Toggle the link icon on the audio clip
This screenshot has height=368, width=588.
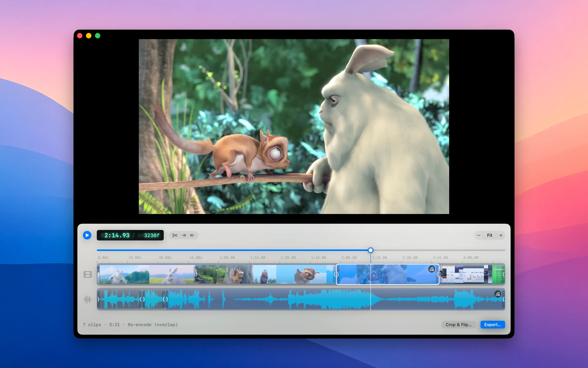498,294
